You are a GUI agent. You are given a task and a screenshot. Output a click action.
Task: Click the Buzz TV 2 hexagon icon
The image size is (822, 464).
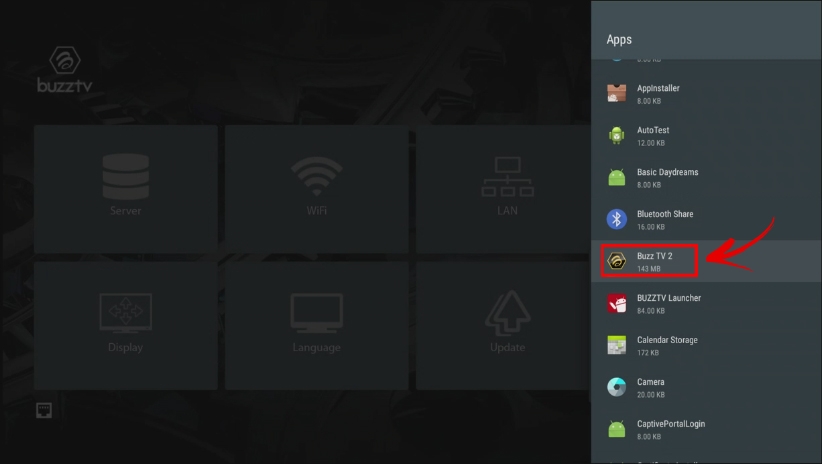tap(616, 261)
